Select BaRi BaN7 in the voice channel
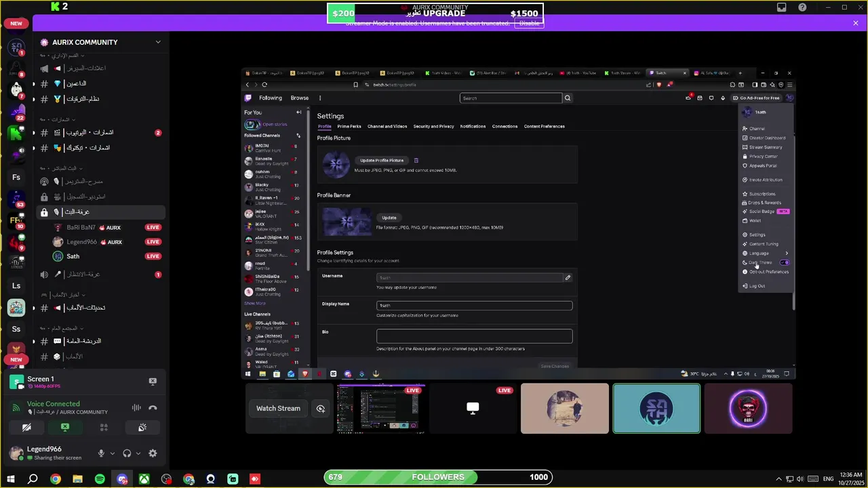Screen dimensions: 868x488 point(107,228)
